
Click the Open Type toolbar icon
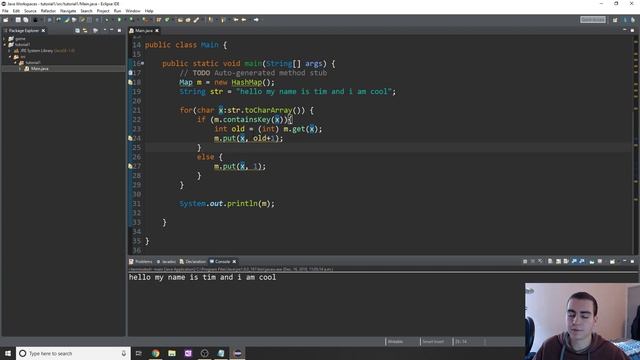pyautogui.click(x=180, y=20)
